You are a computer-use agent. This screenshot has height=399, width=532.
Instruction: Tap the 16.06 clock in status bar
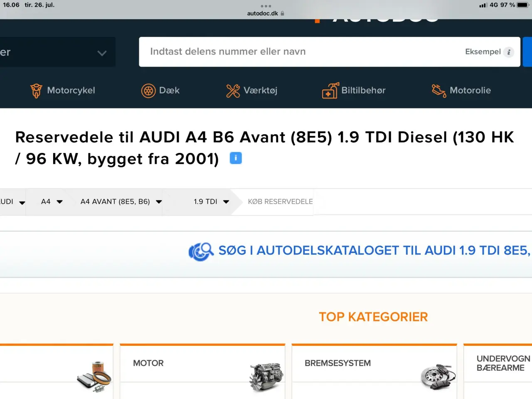point(11,5)
